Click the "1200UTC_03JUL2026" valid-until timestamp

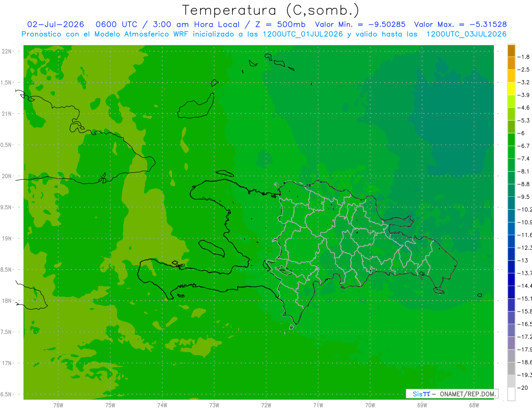pos(466,34)
